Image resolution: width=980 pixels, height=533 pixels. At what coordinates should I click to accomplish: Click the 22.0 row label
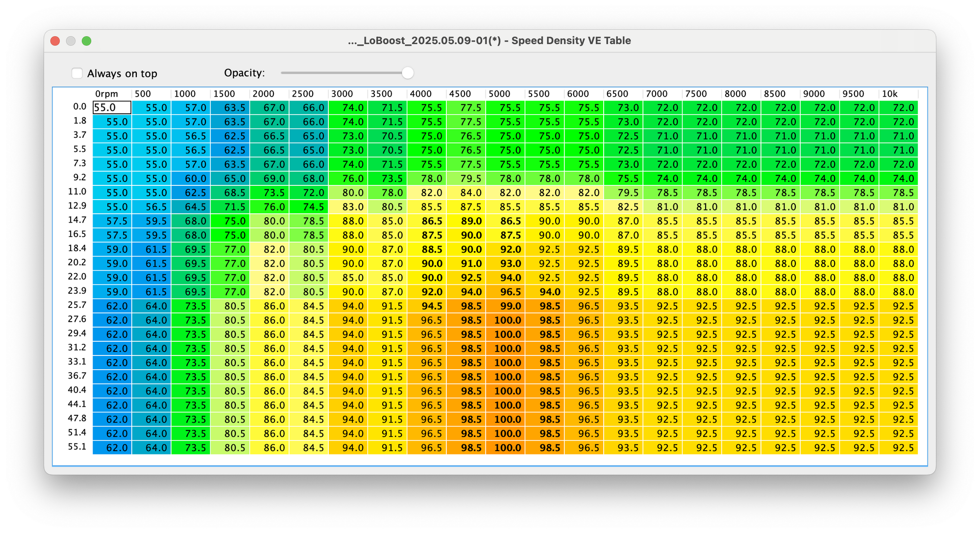tap(77, 277)
